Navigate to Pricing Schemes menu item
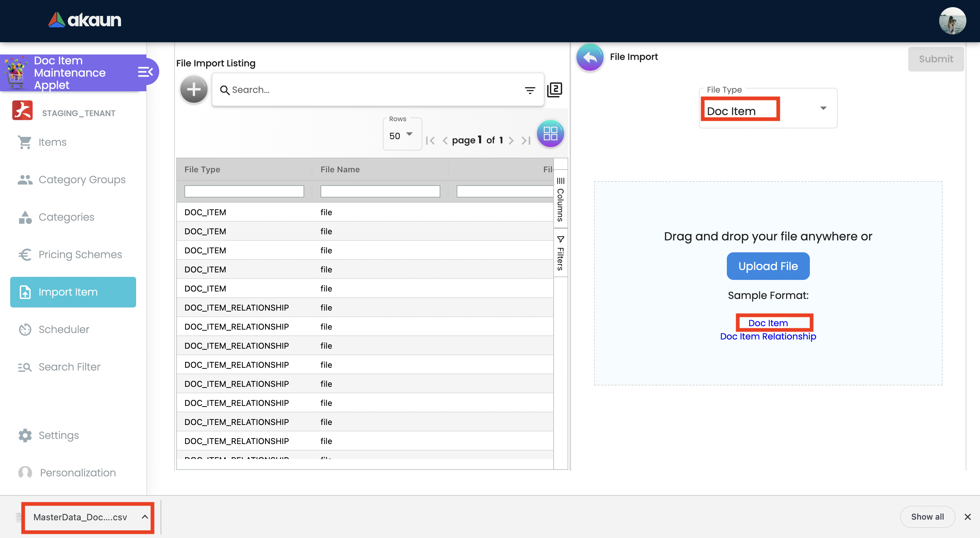 coord(80,254)
